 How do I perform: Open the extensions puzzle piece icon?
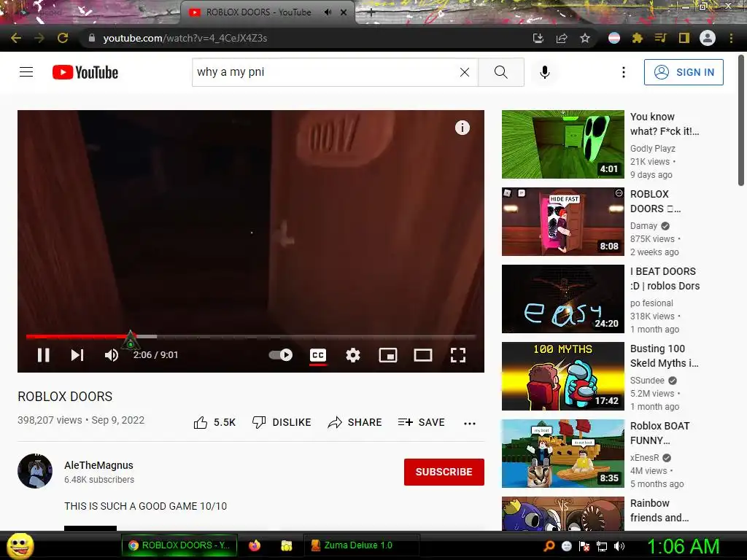click(x=638, y=38)
